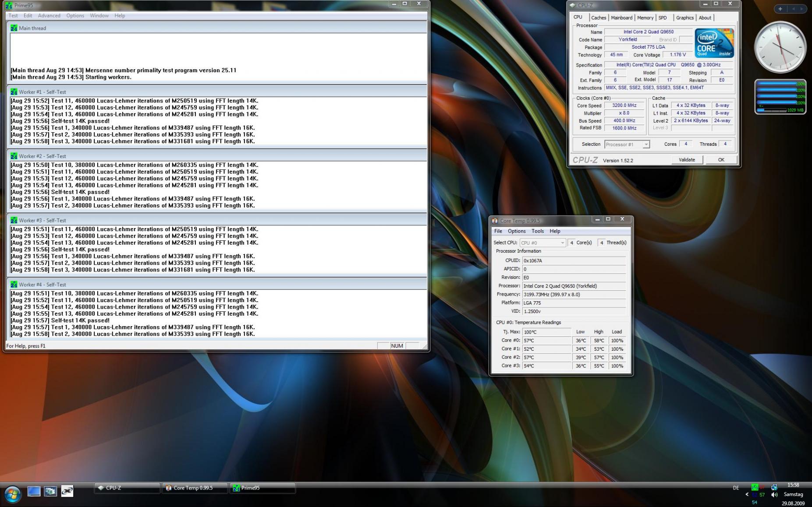Click the 1.176 V Core Voltage value
812x507 pixels.
tap(677, 55)
